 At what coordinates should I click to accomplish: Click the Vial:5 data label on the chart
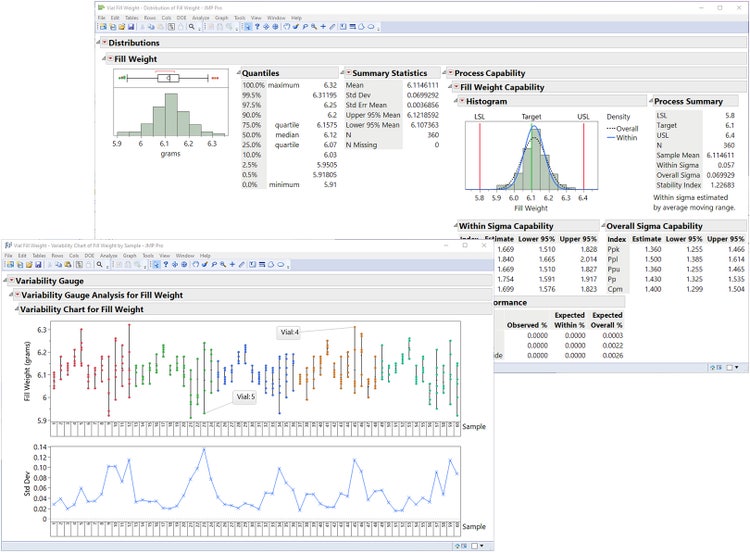(245, 397)
